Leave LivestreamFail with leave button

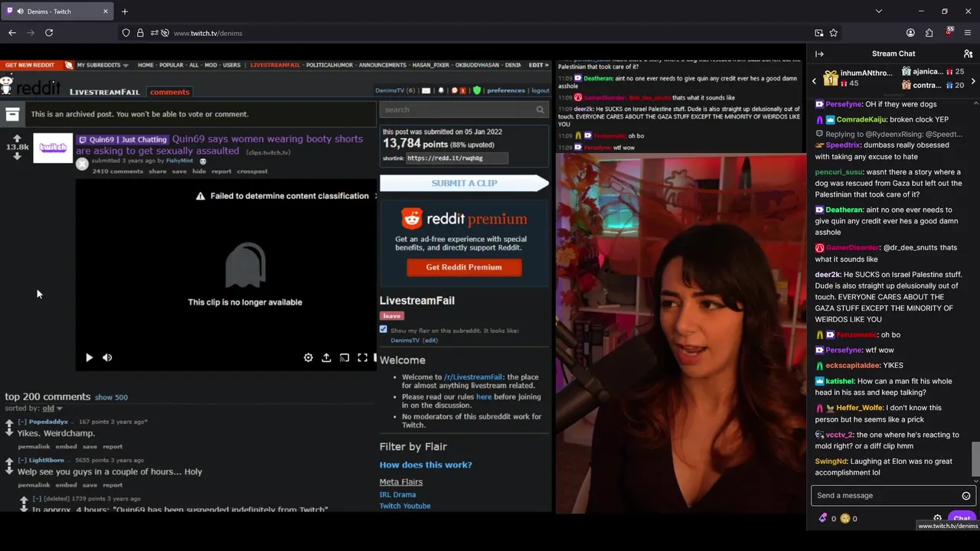pos(391,315)
